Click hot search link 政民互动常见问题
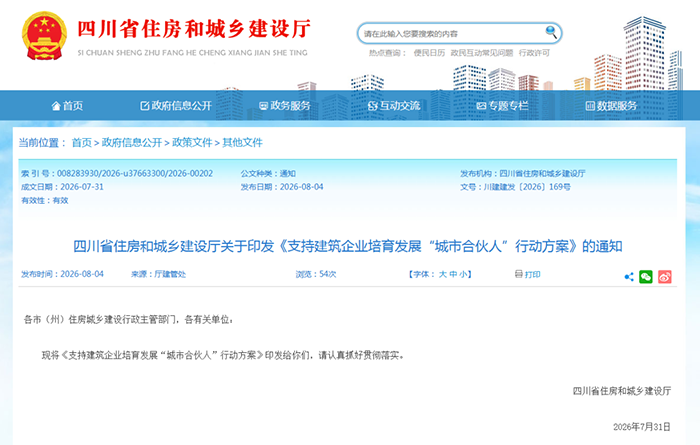 point(482,53)
